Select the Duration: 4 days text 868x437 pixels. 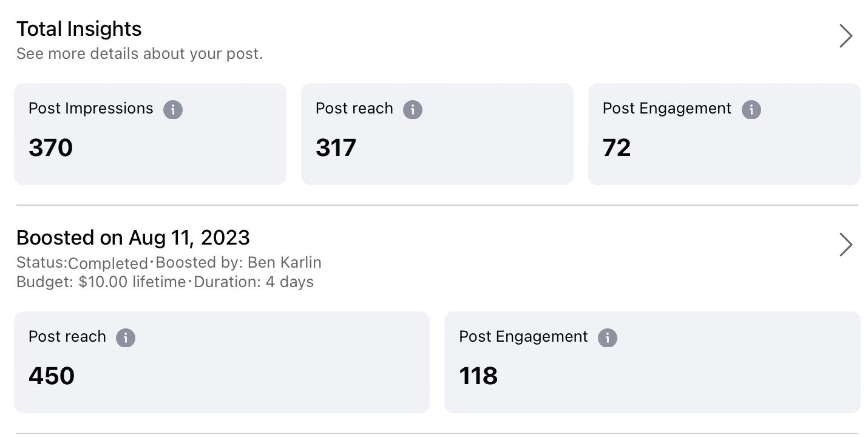[254, 282]
